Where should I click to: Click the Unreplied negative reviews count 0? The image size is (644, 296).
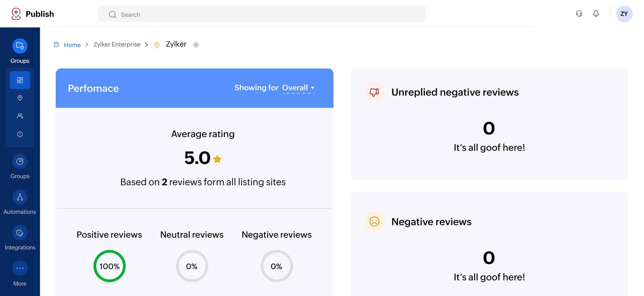coord(489,128)
